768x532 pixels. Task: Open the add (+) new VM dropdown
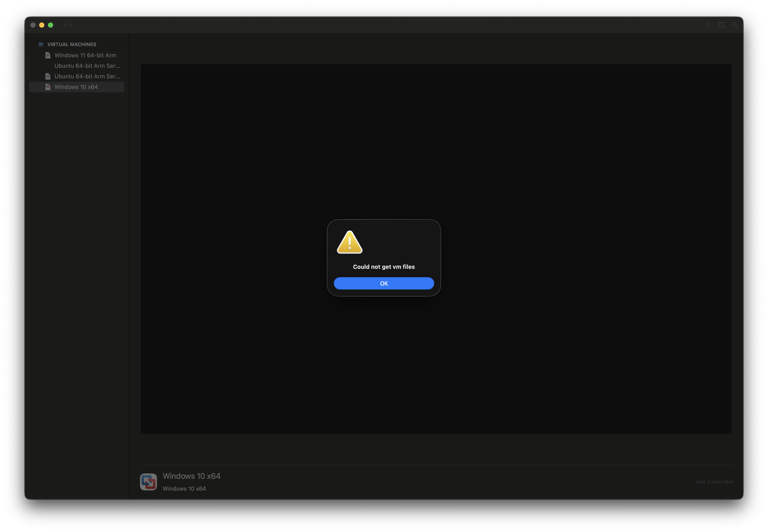point(68,25)
